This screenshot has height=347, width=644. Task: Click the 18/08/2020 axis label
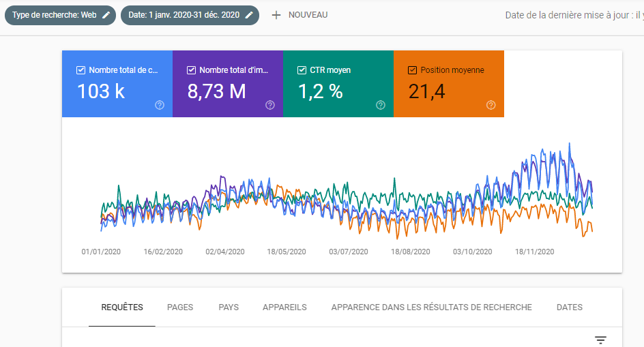point(410,252)
